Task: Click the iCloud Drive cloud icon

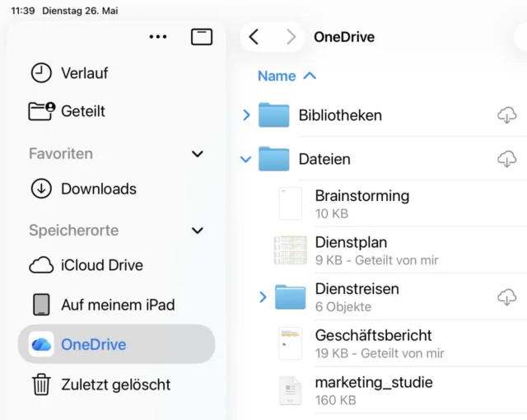Action: [x=41, y=265]
